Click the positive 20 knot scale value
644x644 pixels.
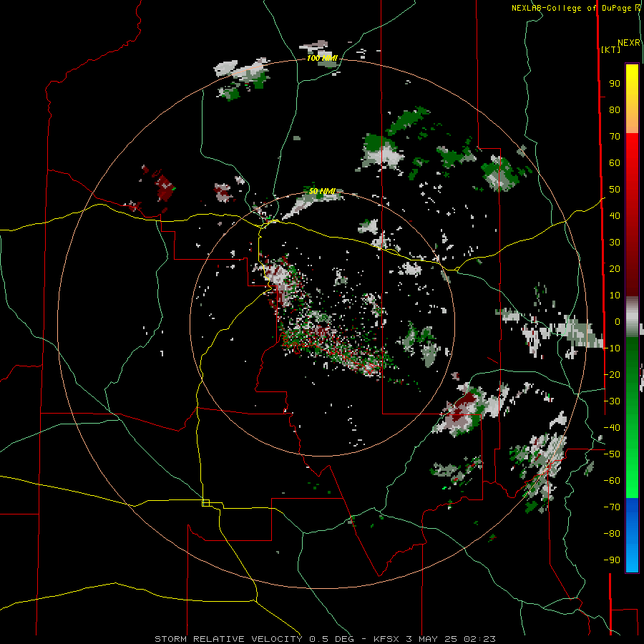[615, 268]
